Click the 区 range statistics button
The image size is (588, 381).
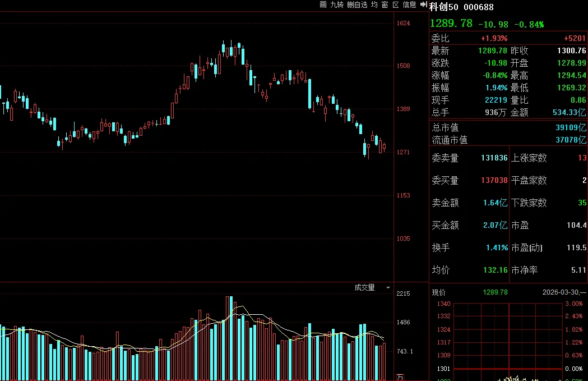click(396, 4)
